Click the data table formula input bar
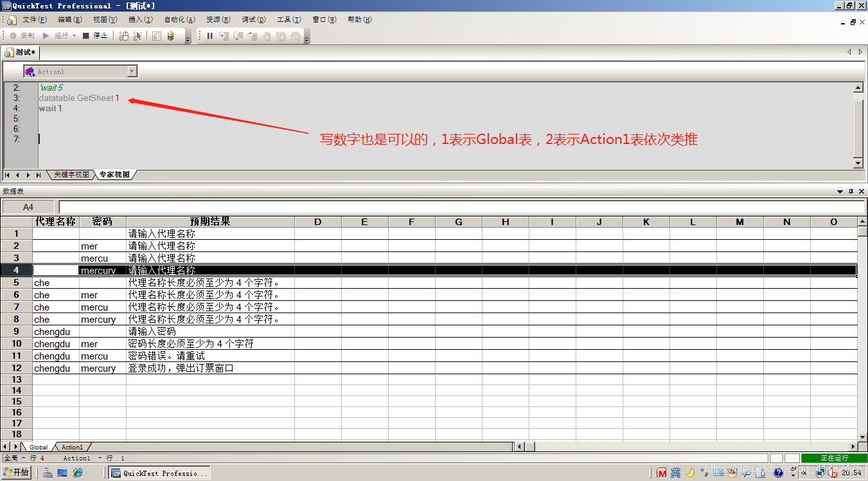The width and height of the screenshot is (868, 481). (462, 207)
